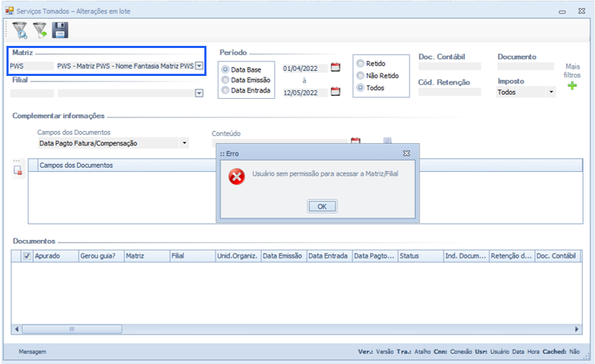
Task: Select the Data Emissão radio button
Action: coord(226,80)
